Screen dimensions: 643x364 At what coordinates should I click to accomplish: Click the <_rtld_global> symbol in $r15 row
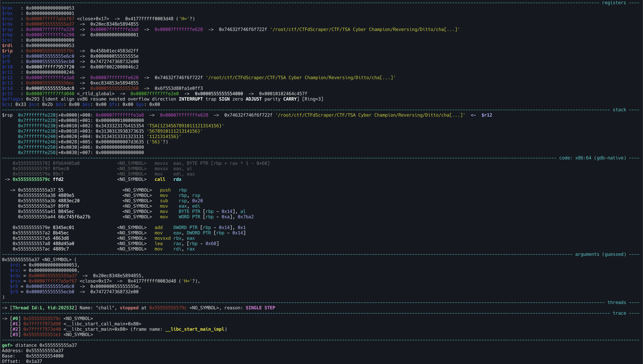tap(95, 94)
